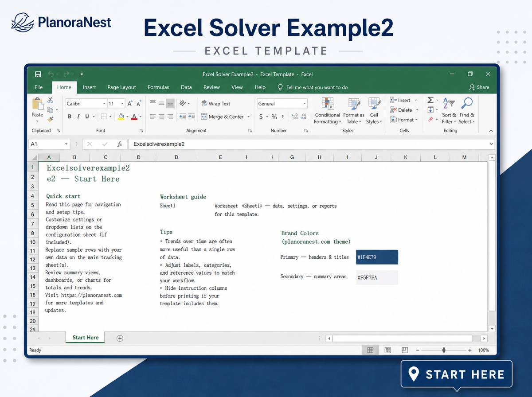Click the Paste clipboard icon
The width and height of the screenshot is (532, 397).
click(x=38, y=104)
